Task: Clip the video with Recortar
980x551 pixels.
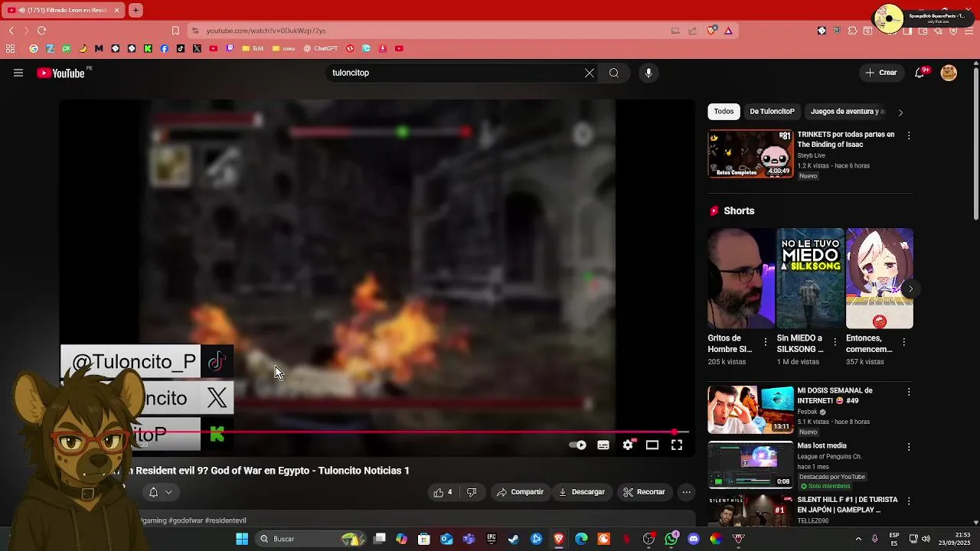Action: tap(644, 492)
